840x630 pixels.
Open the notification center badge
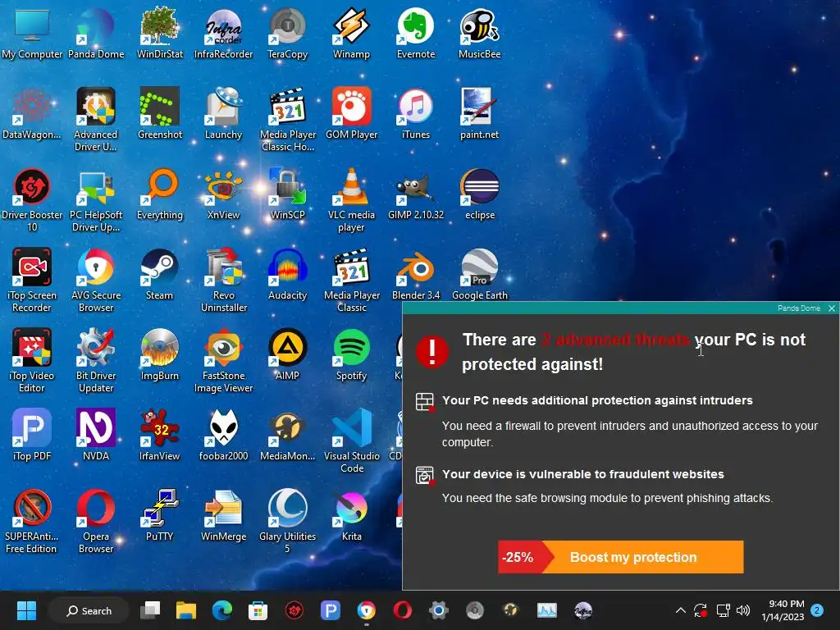tap(817, 610)
